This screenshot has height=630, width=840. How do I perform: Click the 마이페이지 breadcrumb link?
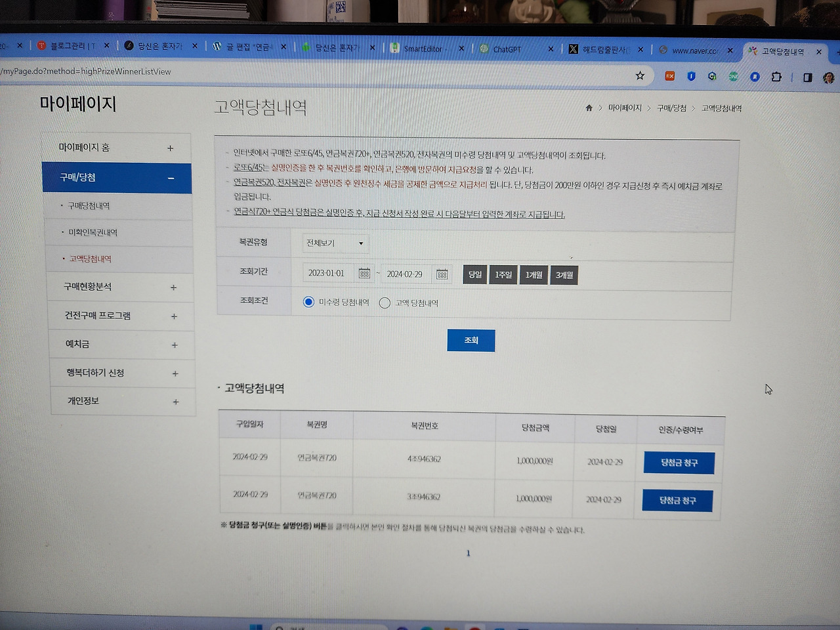(625, 108)
